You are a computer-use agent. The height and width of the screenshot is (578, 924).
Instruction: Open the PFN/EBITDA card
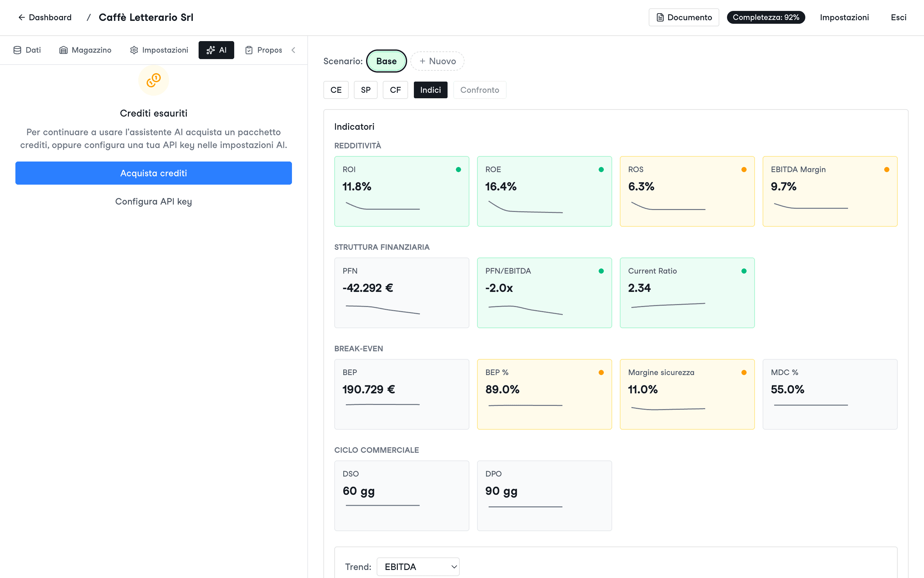(x=544, y=293)
